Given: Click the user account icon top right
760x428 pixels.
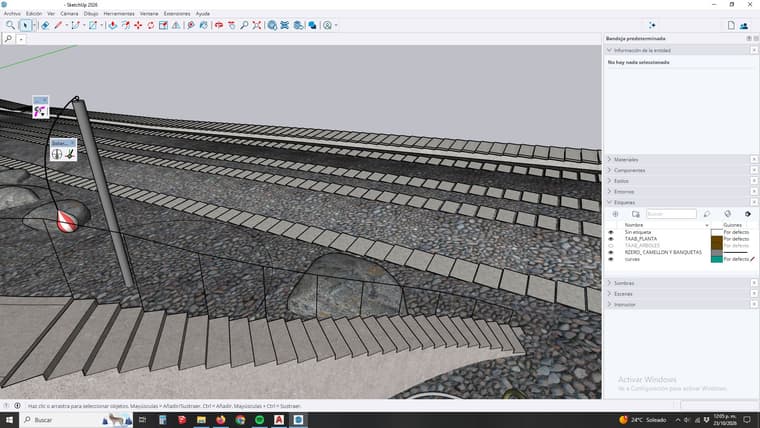Looking at the screenshot, I should [x=744, y=25].
